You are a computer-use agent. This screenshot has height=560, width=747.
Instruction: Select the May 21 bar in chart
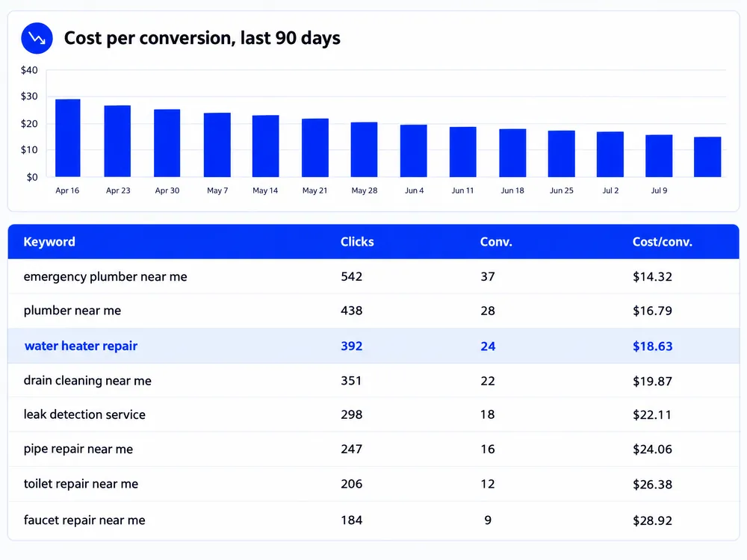click(x=315, y=148)
